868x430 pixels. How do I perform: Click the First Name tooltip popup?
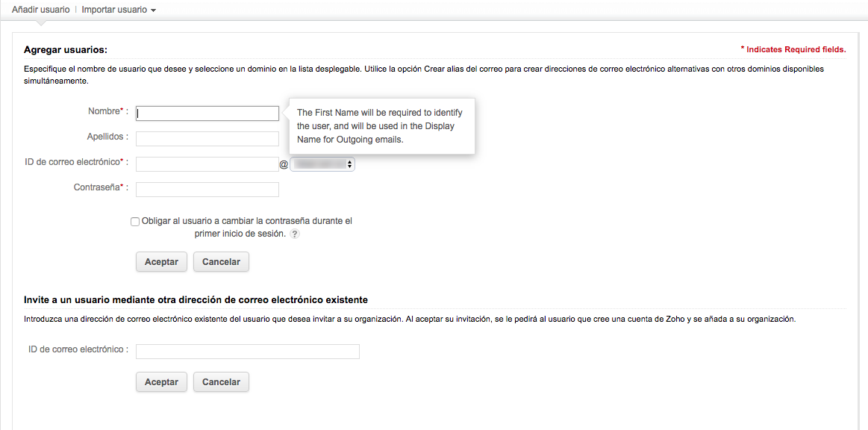point(381,126)
